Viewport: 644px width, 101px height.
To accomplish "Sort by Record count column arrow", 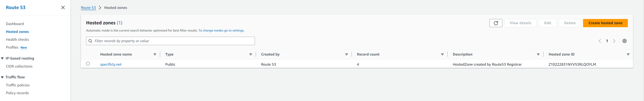I will pos(442,54).
